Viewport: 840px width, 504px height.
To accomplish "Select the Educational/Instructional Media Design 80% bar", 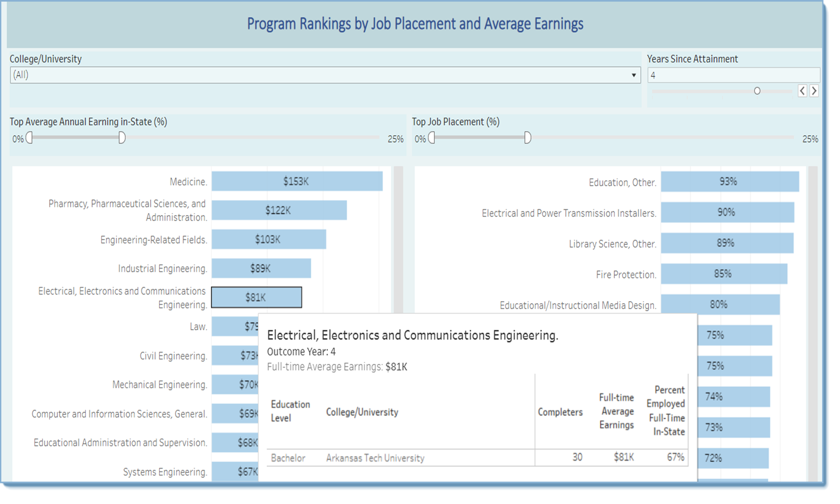I will (720, 304).
